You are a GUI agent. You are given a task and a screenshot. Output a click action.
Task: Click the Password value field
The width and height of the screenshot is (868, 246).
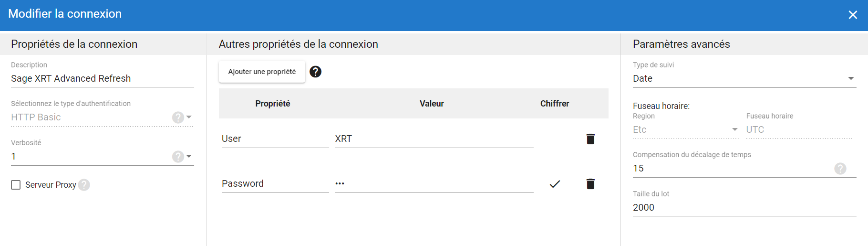(x=434, y=184)
